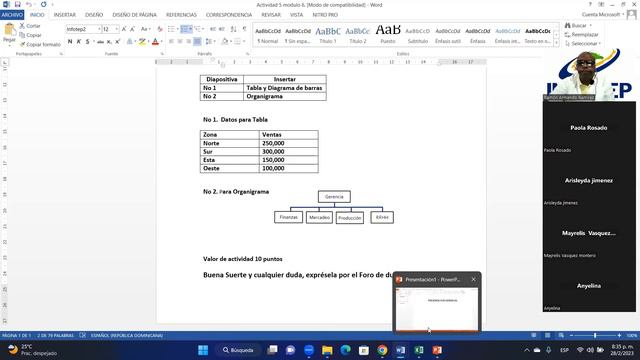Toggle italic (K) formatting
Viewport: 640px width, 360px height.
point(79,42)
